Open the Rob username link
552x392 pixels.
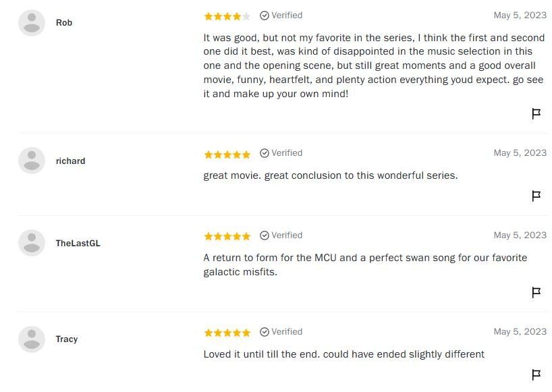click(x=64, y=22)
